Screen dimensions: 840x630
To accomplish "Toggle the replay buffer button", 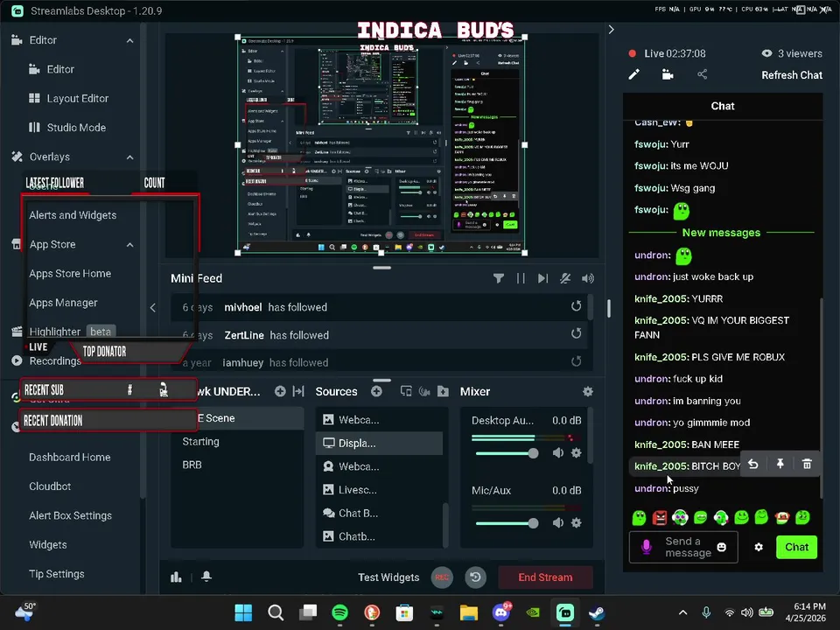I will (x=475, y=577).
